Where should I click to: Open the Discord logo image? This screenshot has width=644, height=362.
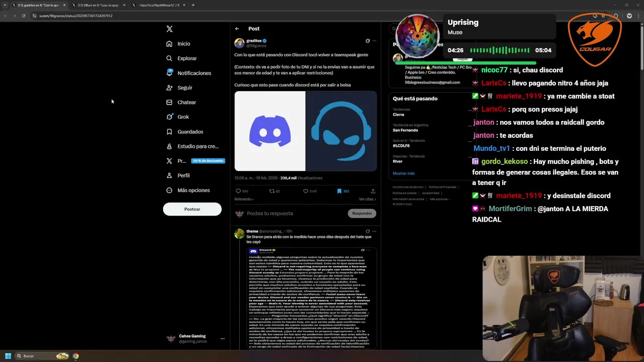pos(270,131)
